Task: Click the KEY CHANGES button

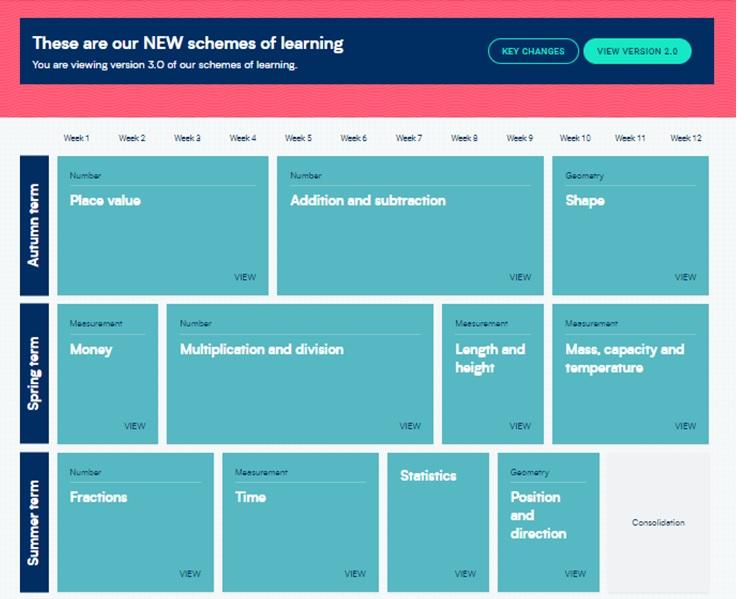Action: [x=532, y=51]
